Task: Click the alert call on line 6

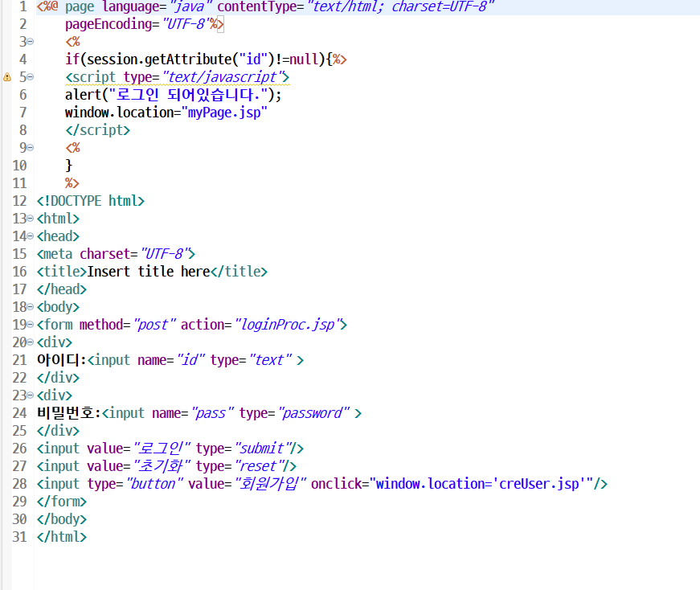Action: tap(174, 95)
